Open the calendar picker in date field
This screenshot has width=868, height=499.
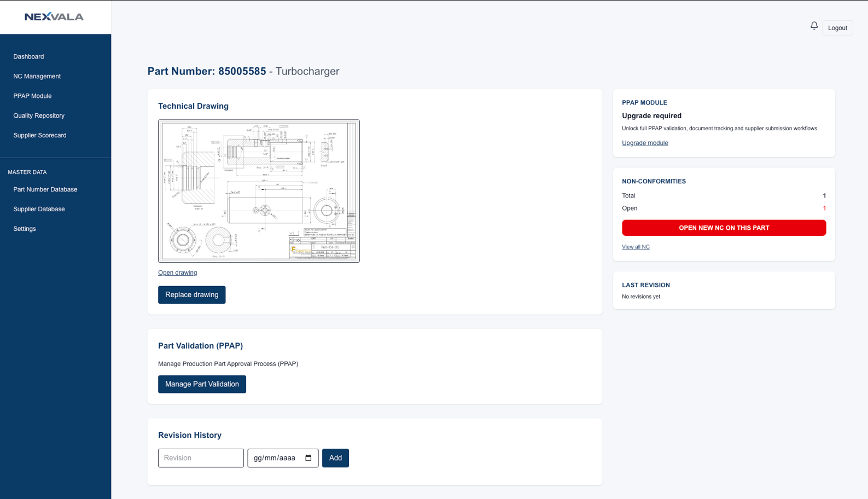coord(308,458)
